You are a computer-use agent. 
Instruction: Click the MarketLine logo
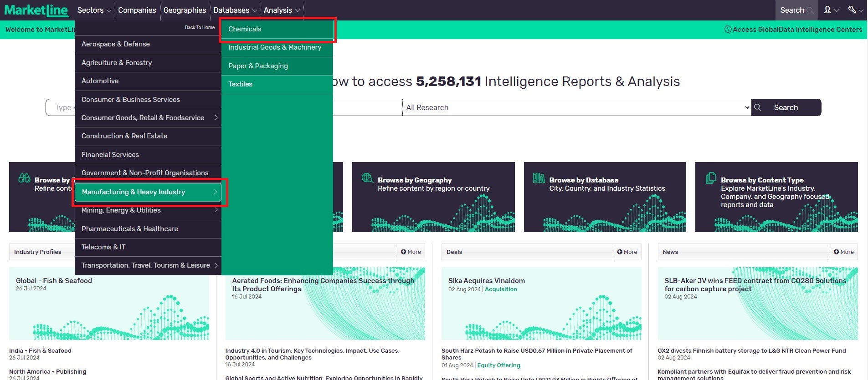[36, 10]
